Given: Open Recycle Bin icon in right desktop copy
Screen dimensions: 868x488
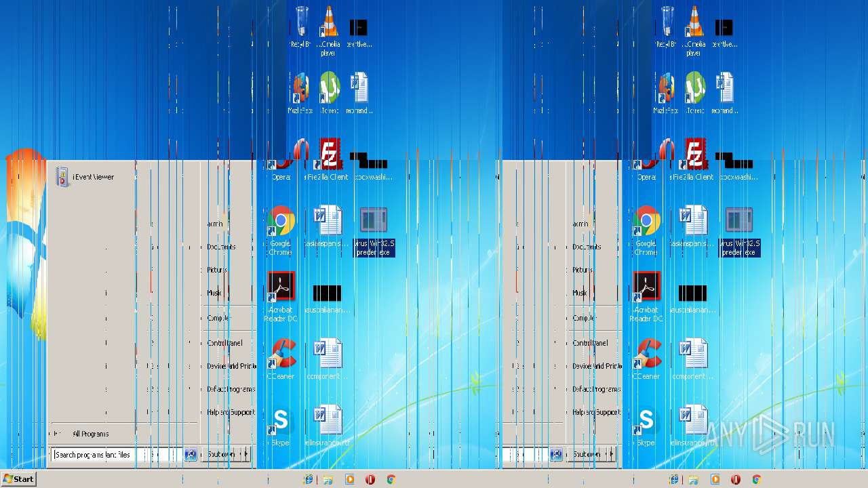Looking at the screenshot, I should coord(667,27).
